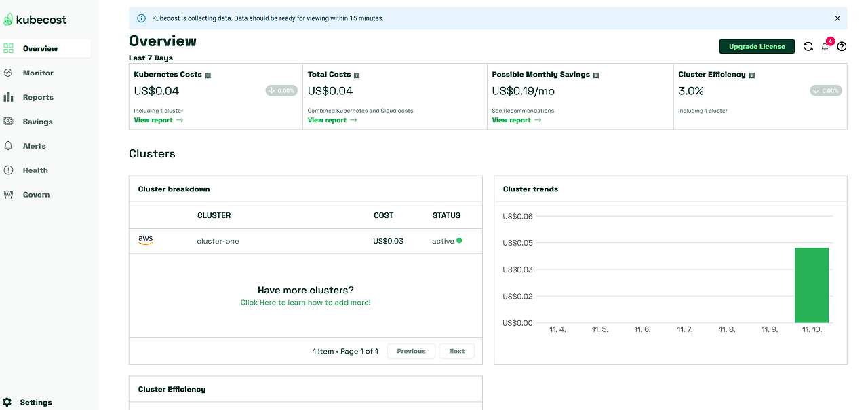868x410 pixels.
Task: Click the Reports bar chart icon
Action: tap(9, 97)
